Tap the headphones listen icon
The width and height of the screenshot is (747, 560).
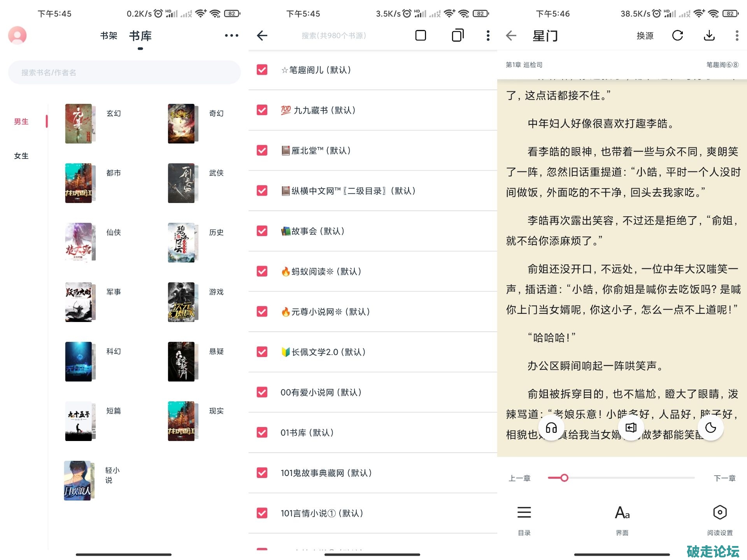click(x=551, y=428)
